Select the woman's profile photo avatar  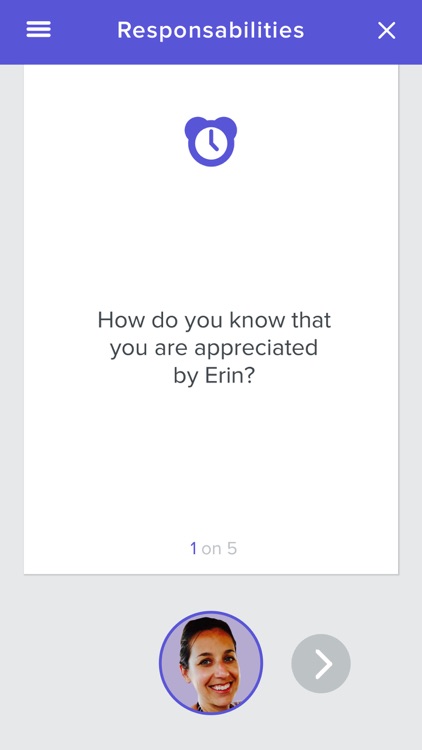(211, 663)
